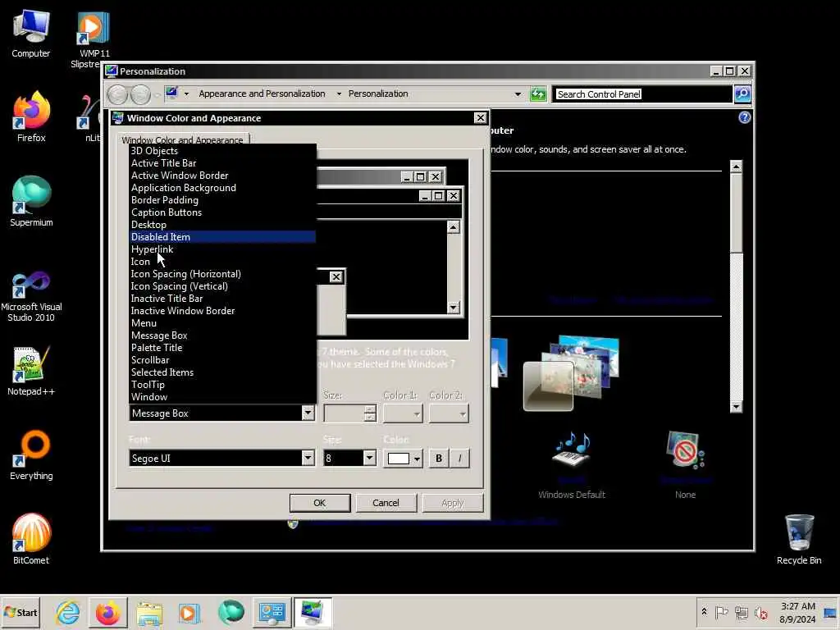The width and height of the screenshot is (840, 630).
Task: Launch BitComet from the desktop
Action: tap(31, 539)
